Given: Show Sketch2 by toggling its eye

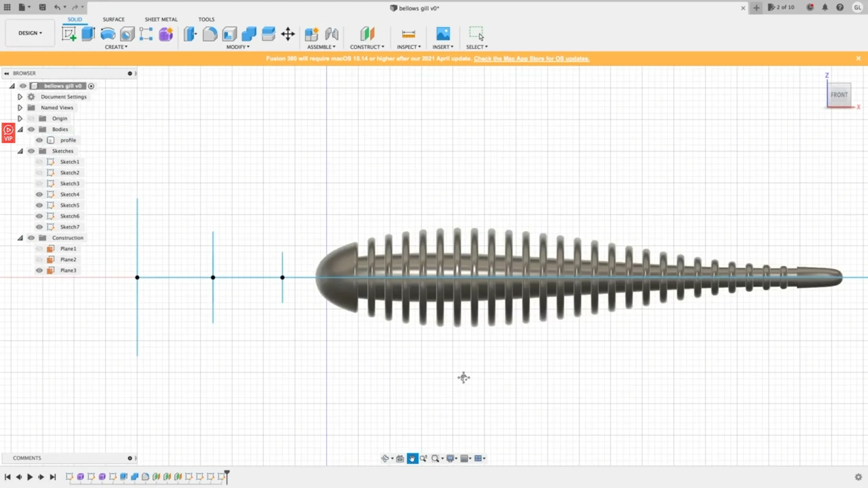Looking at the screenshot, I should (x=39, y=173).
